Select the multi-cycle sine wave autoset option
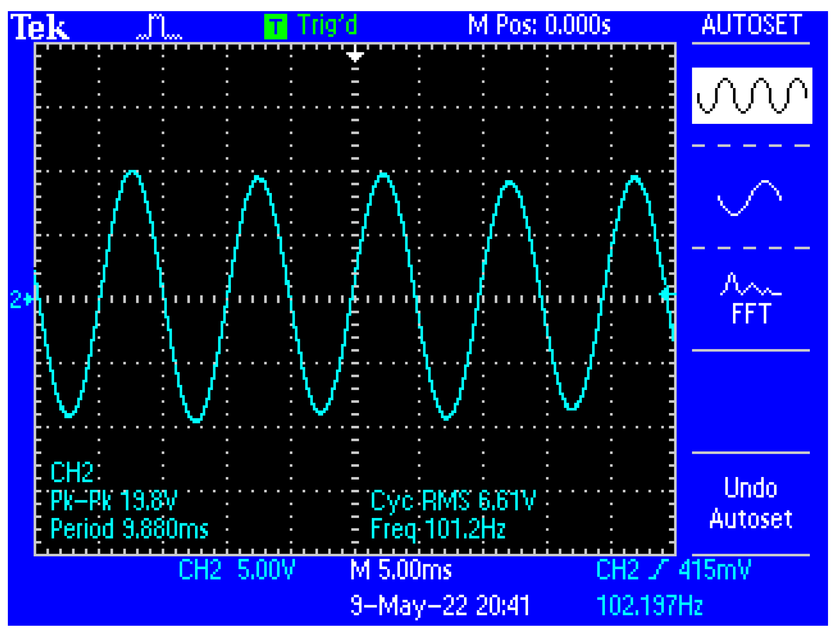The width and height of the screenshot is (840, 634). (x=752, y=95)
